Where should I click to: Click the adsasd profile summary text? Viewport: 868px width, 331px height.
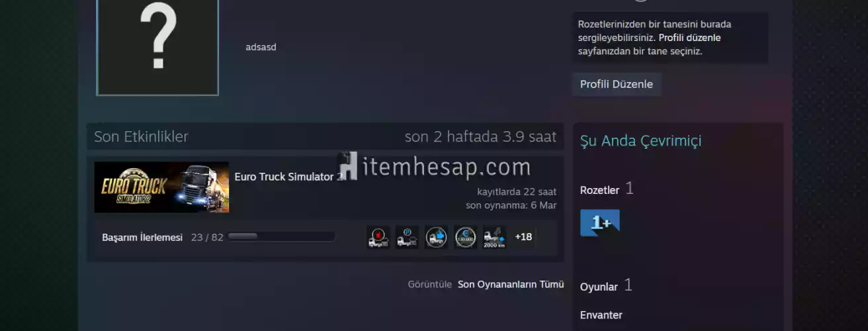pyautogui.click(x=261, y=47)
